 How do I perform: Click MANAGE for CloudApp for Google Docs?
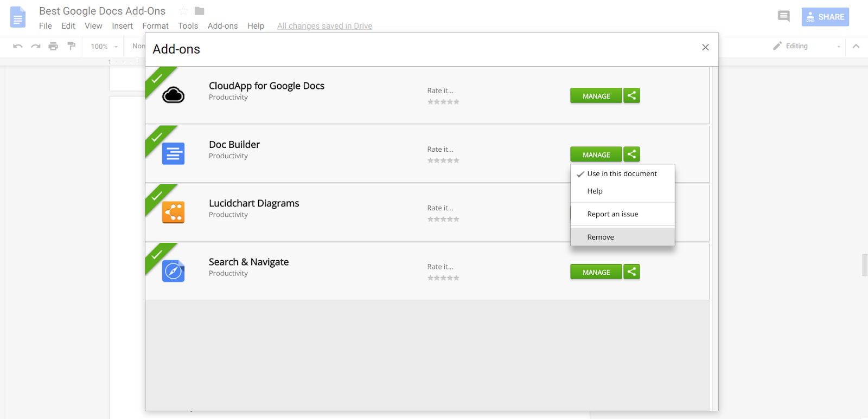click(596, 95)
